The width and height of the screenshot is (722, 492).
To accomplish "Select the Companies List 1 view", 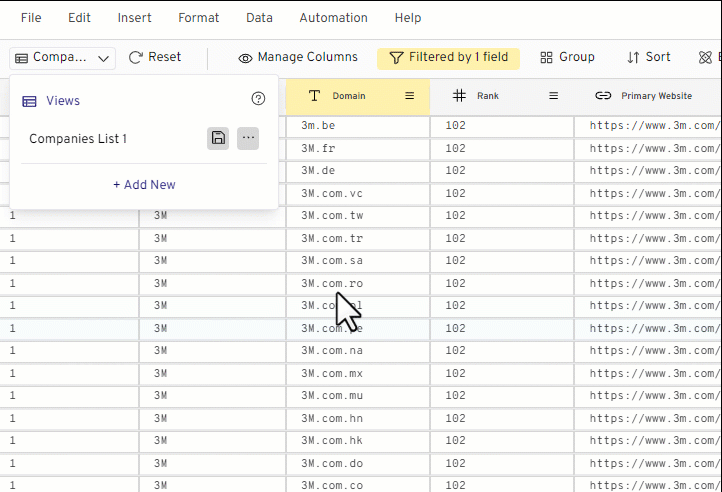I will [x=78, y=139].
